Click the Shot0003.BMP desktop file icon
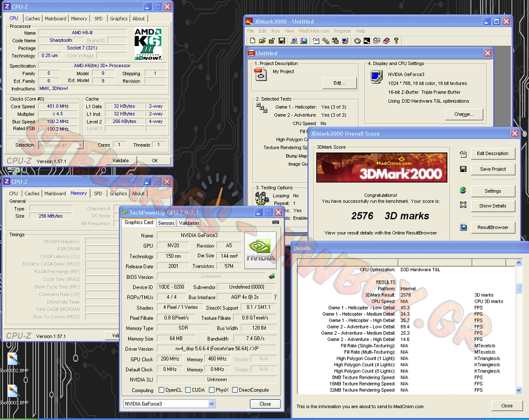The height and width of the screenshot is (420, 529). coord(13,391)
